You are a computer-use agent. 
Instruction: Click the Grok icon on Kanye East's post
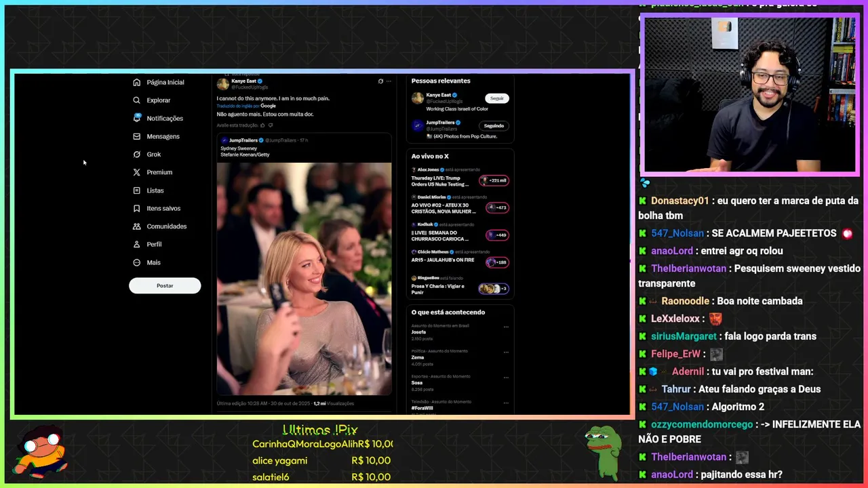click(x=380, y=81)
